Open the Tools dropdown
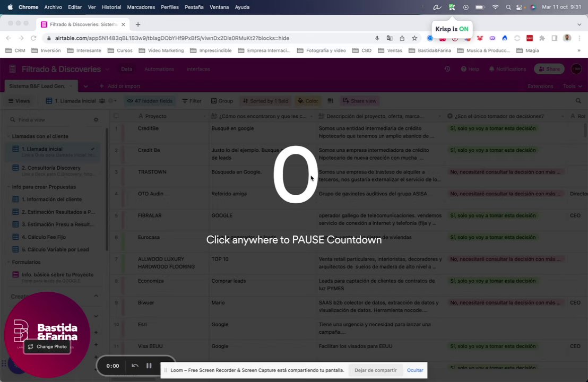This screenshot has height=382, width=588. [x=572, y=86]
